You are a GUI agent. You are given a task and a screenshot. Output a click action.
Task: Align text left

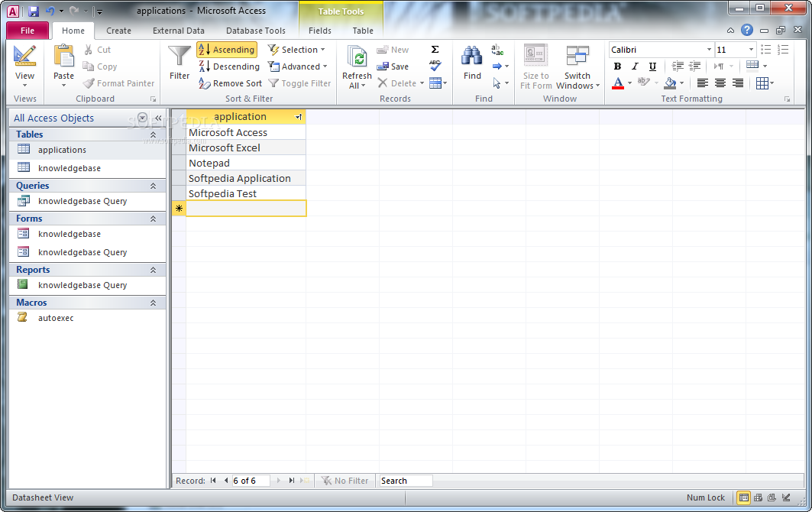(702, 83)
